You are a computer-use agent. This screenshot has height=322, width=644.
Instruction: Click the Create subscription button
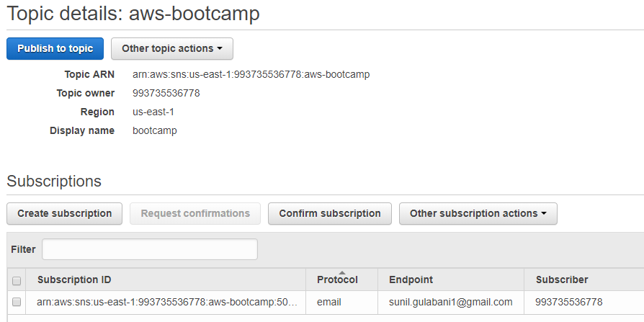pyautogui.click(x=65, y=213)
